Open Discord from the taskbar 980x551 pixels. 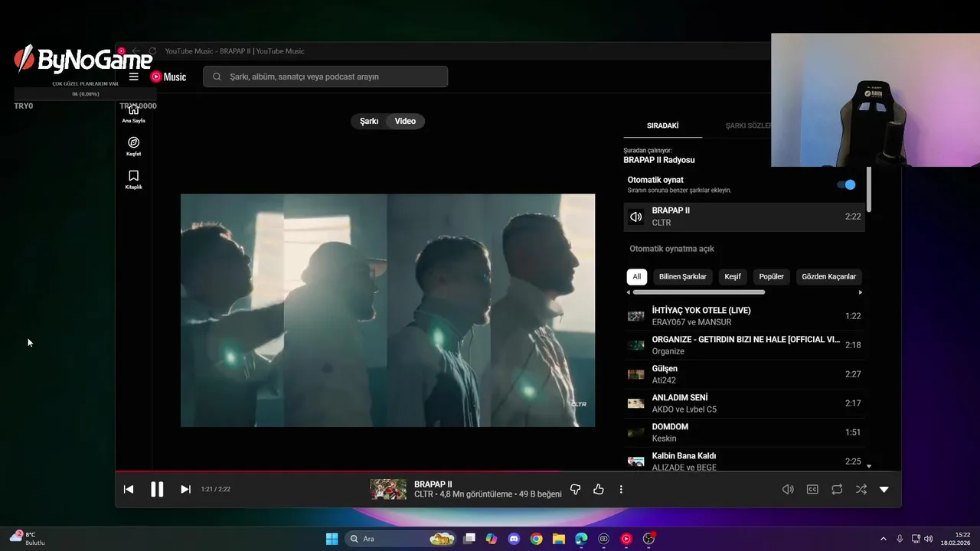click(514, 539)
